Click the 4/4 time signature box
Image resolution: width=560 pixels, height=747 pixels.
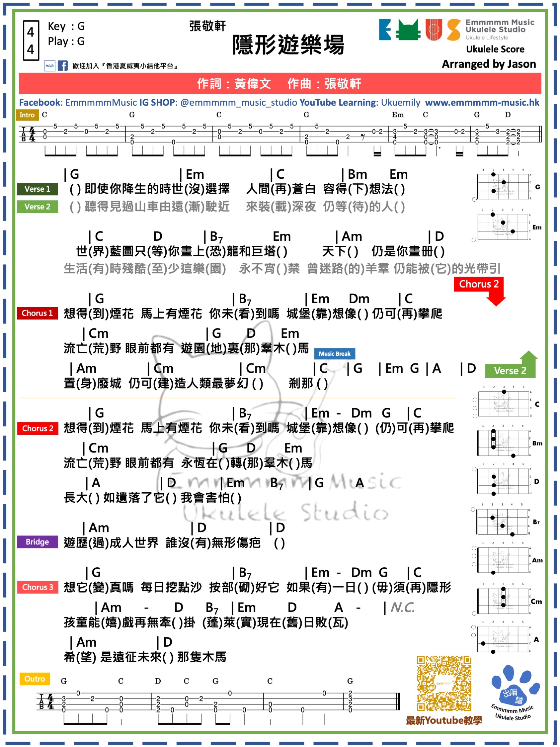click(x=31, y=41)
